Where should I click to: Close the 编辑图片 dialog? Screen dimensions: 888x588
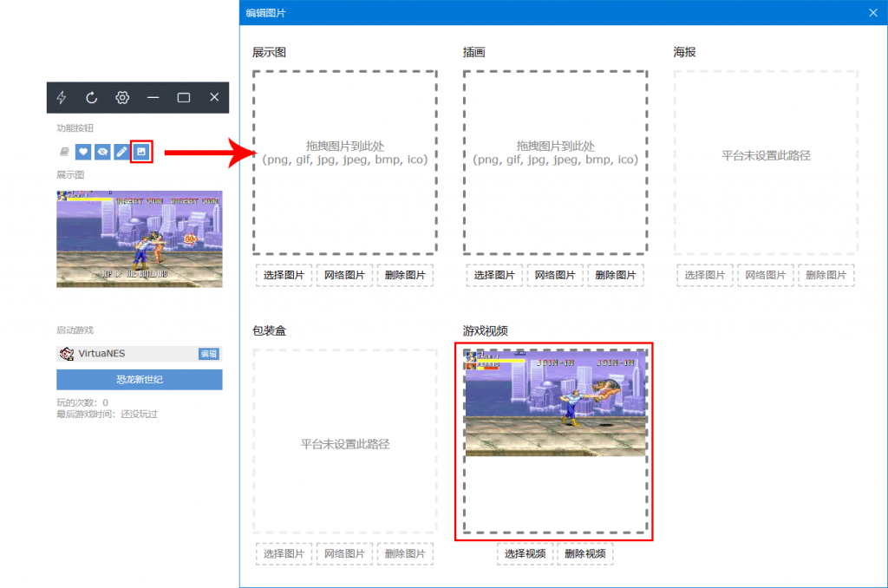point(873,13)
